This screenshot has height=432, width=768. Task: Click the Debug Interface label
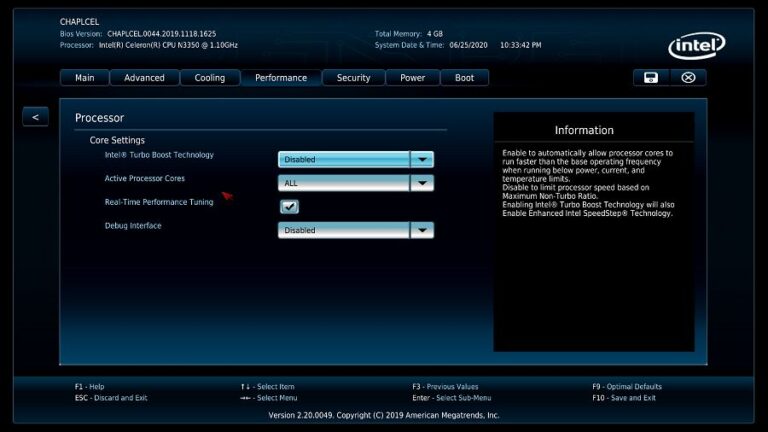[x=133, y=225]
